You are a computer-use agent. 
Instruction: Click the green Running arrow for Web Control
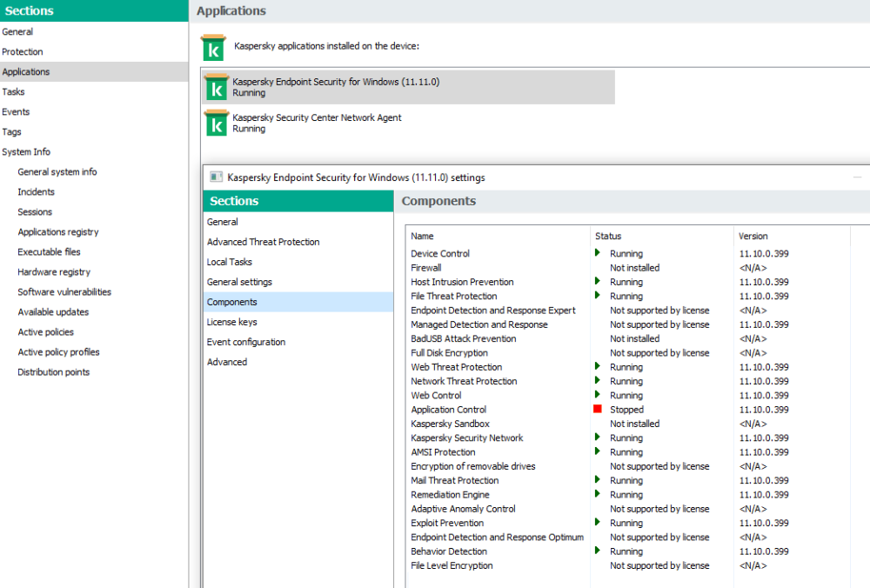coord(598,395)
